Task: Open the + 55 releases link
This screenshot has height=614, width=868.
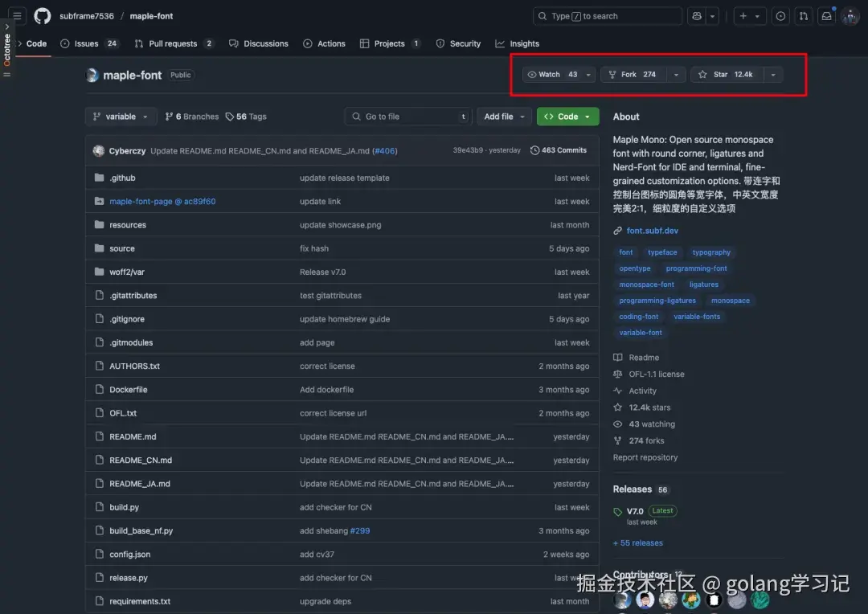Action: point(637,543)
